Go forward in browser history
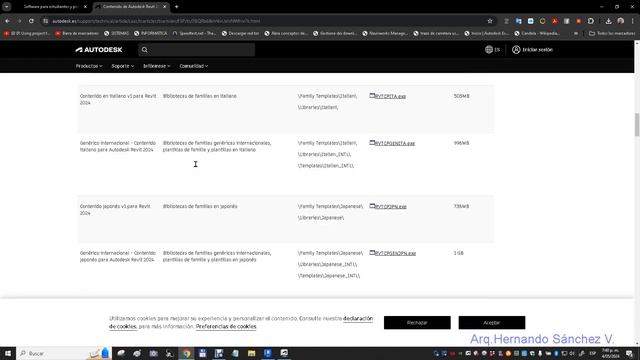The image size is (640, 360). [x=19, y=21]
